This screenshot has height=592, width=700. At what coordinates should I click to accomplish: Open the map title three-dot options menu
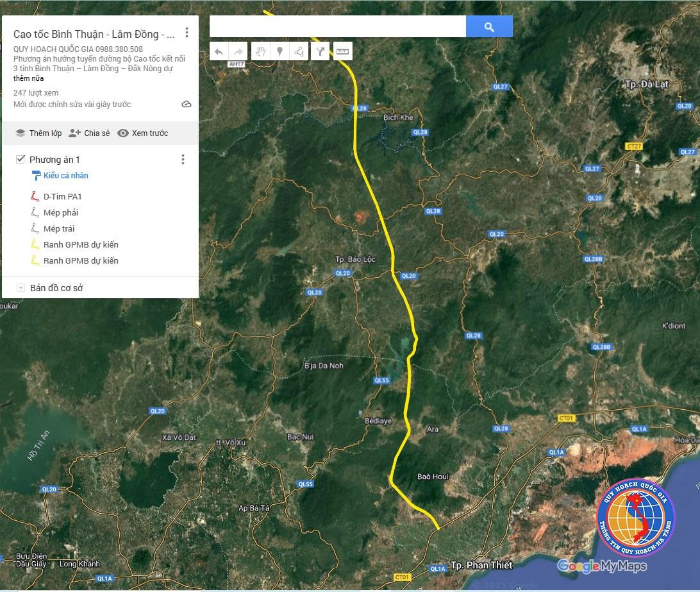click(x=187, y=33)
